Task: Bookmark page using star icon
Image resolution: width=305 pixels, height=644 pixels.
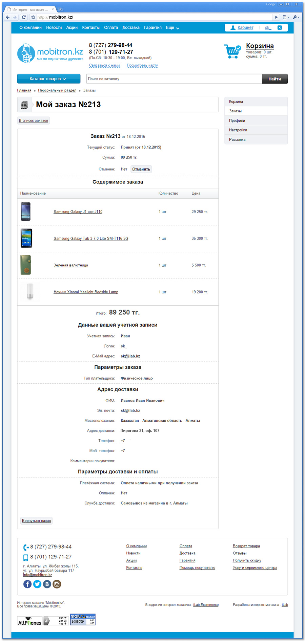Action: pyautogui.click(x=33, y=17)
